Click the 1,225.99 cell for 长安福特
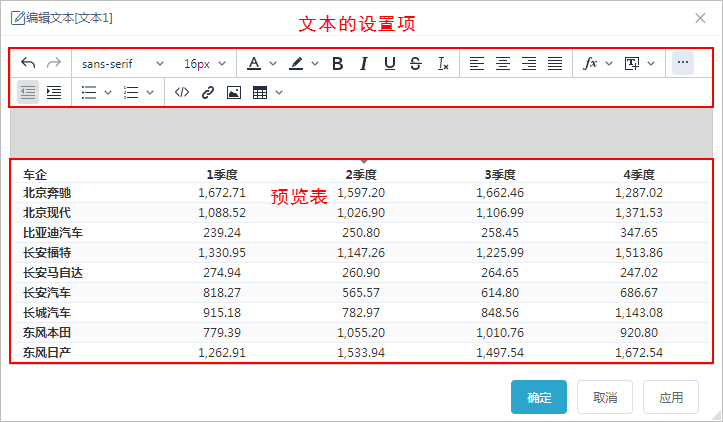This screenshot has width=723, height=422. click(x=500, y=253)
